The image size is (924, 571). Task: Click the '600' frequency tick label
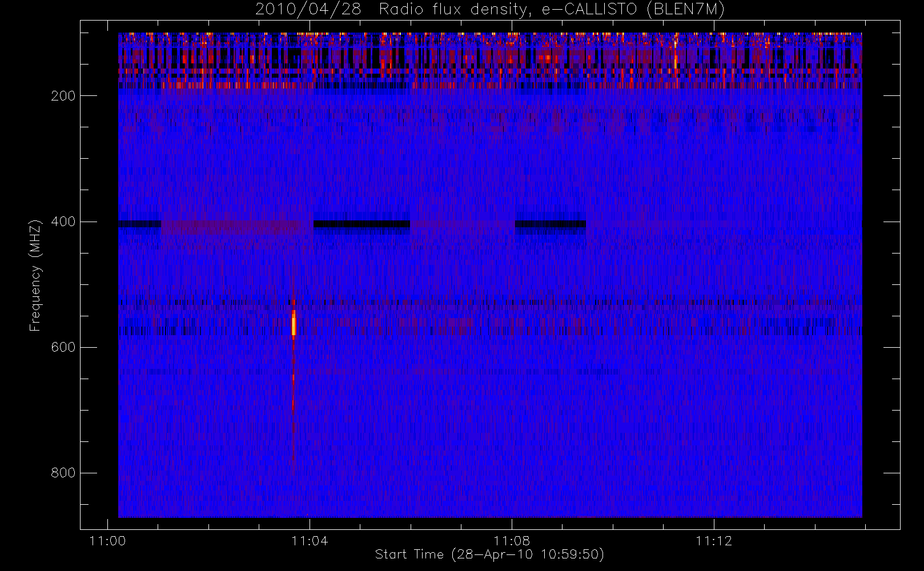tap(63, 347)
